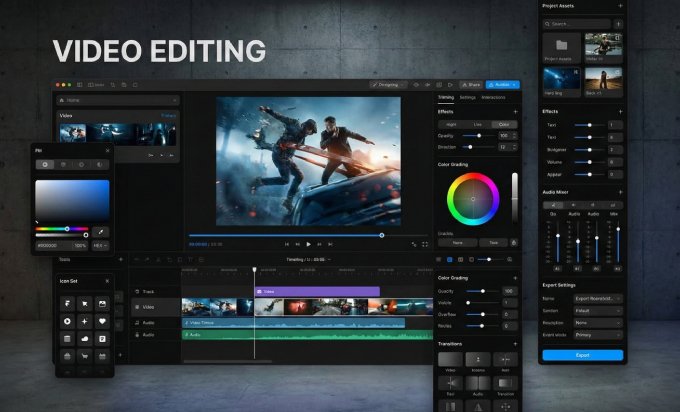
Task: Switch to the Settings tab
Action: point(467,97)
